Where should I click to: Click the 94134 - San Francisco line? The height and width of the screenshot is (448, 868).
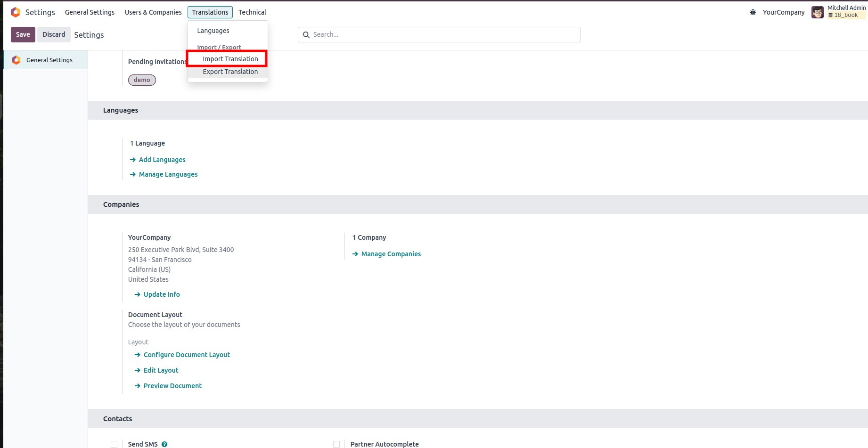pos(160,260)
